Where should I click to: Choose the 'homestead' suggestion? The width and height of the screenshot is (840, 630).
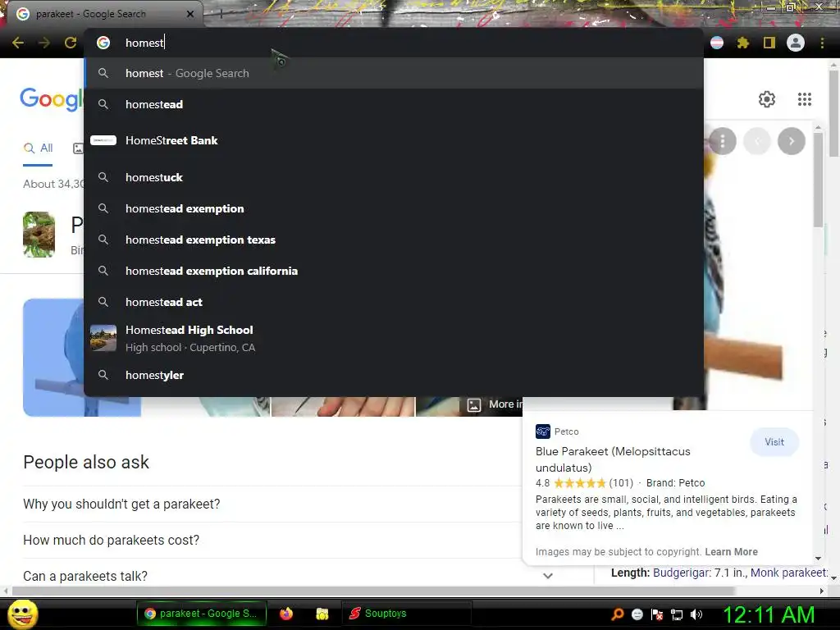pyautogui.click(x=394, y=104)
